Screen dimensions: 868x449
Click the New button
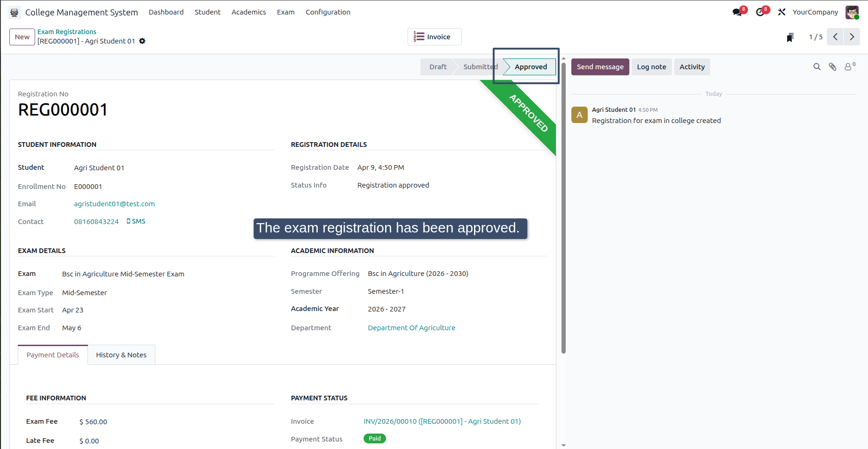pyautogui.click(x=22, y=37)
